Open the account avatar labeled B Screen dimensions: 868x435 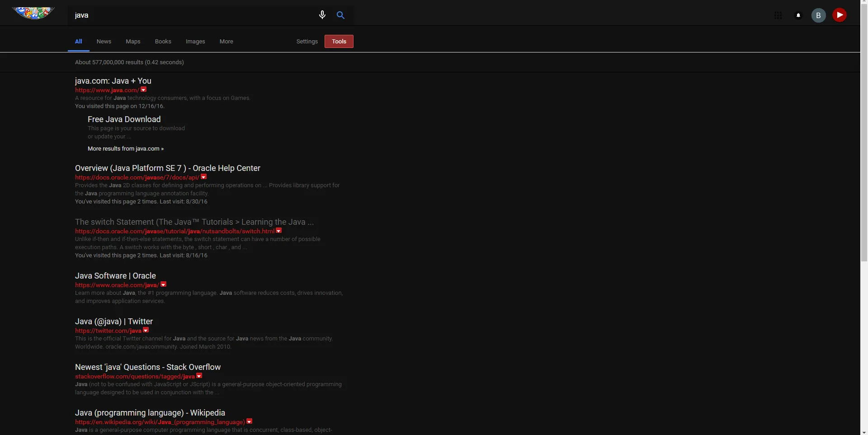[x=818, y=15]
